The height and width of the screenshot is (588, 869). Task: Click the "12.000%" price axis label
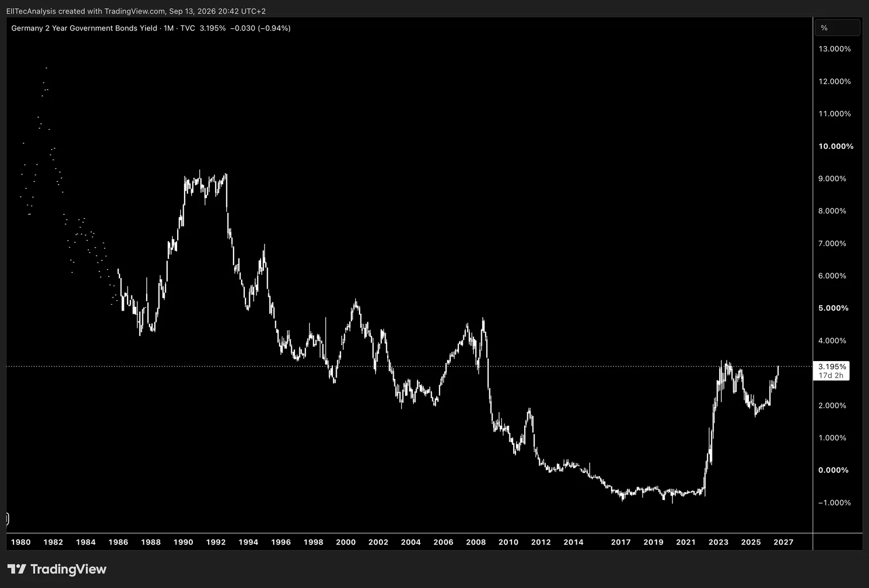point(835,81)
